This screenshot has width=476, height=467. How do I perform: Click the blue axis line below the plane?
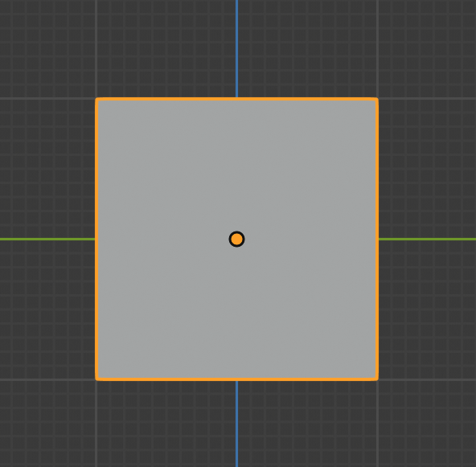click(x=236, y=424)
